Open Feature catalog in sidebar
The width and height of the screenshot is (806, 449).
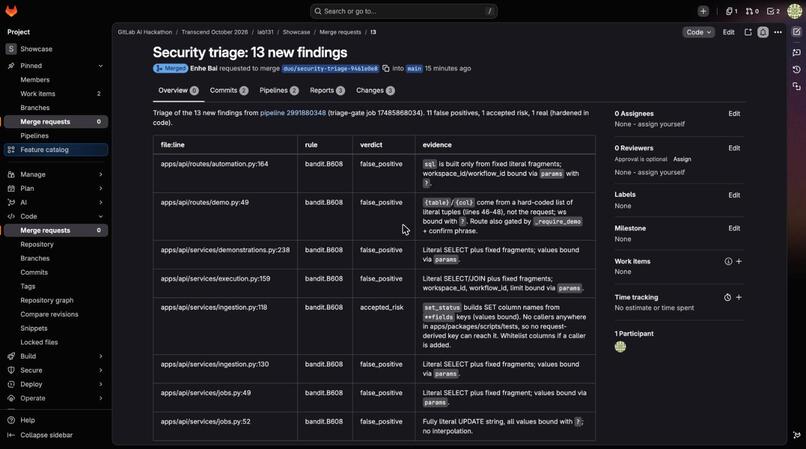[56, 150]
